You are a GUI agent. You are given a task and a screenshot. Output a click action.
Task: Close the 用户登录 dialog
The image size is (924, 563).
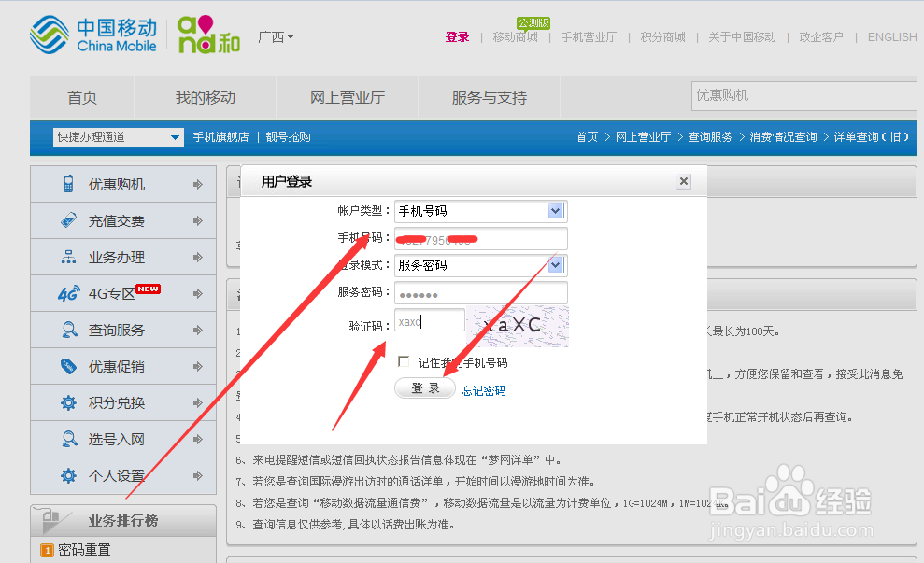[x=684, y=181]
